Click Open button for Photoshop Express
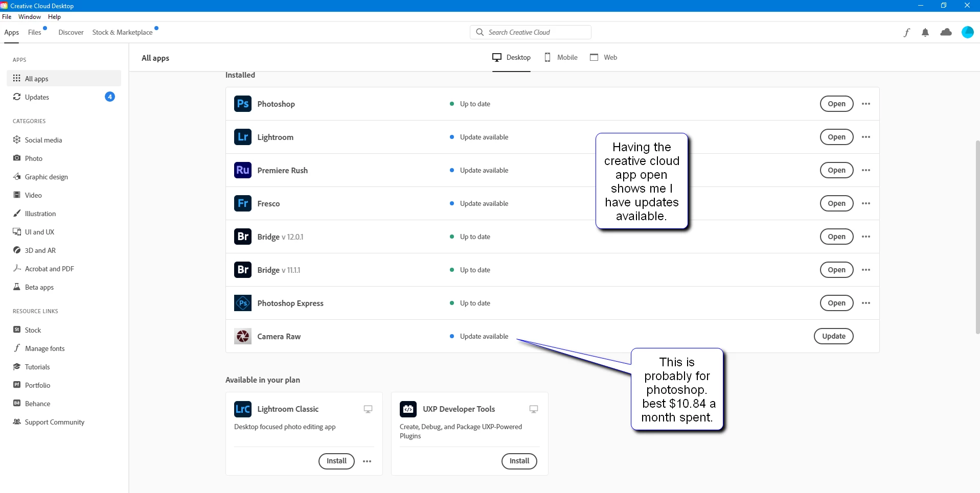 [837, 303]
